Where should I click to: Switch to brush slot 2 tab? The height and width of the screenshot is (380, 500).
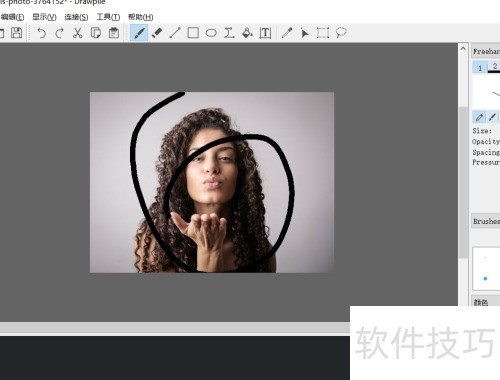click(x=494, y=67)
